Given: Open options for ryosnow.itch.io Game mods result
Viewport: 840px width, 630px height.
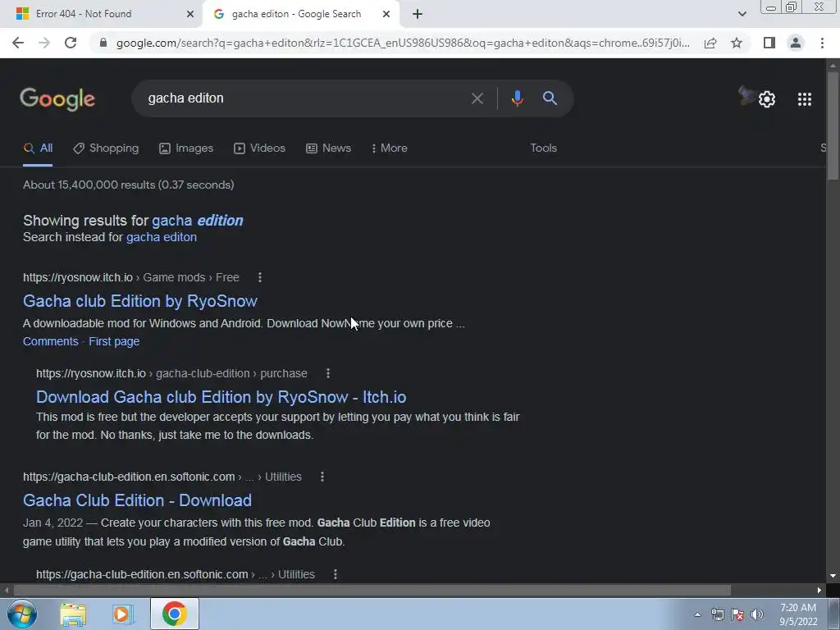Looking at the screenshot, I should (x=260, y=277).
